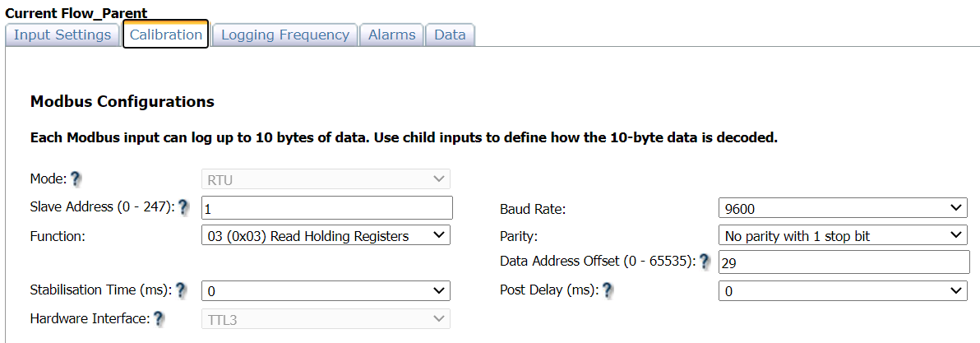Focus the Data Address Offset input field
Screen dimensions: 980x343
point(843,262)
